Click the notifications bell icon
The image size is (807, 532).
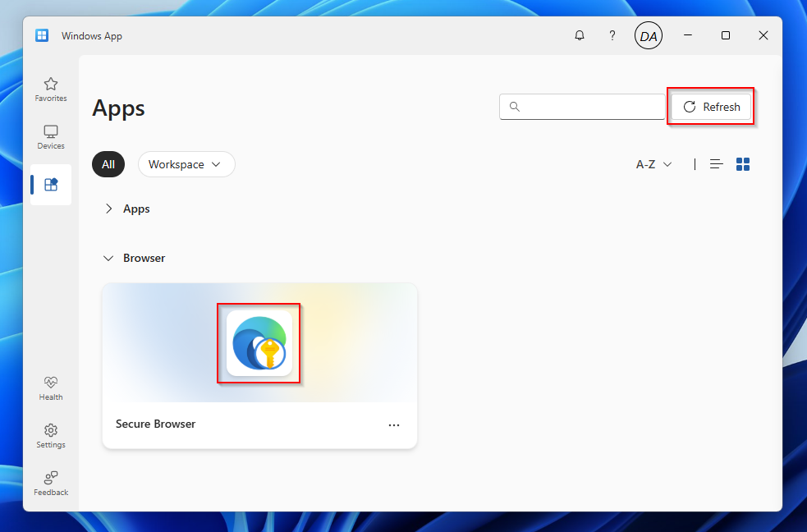pos(580,36)
